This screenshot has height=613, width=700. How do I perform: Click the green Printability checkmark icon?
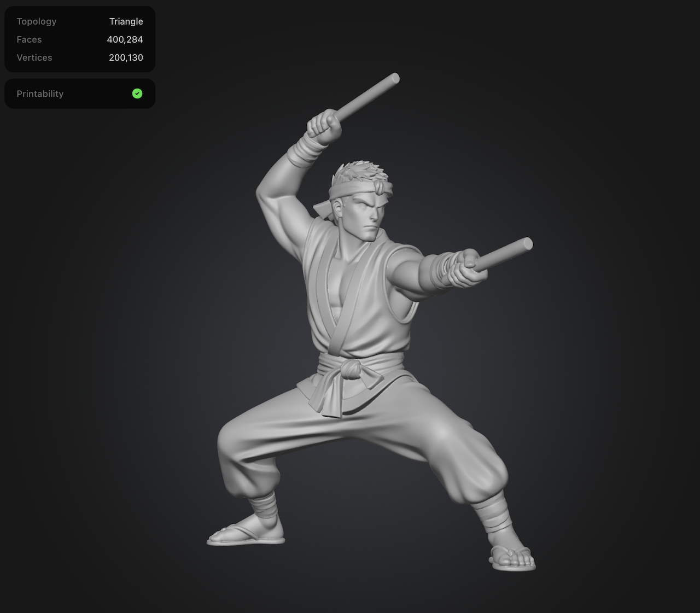tap(137, 94)
